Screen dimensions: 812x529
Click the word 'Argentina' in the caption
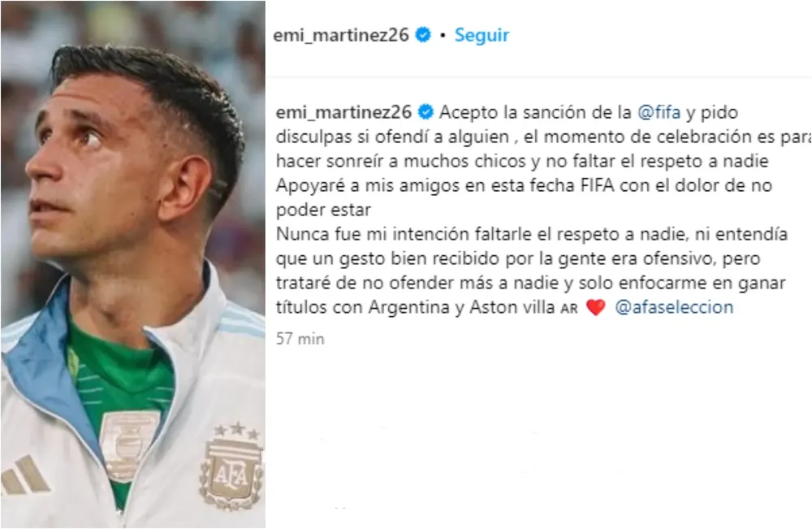click(409, 307)
